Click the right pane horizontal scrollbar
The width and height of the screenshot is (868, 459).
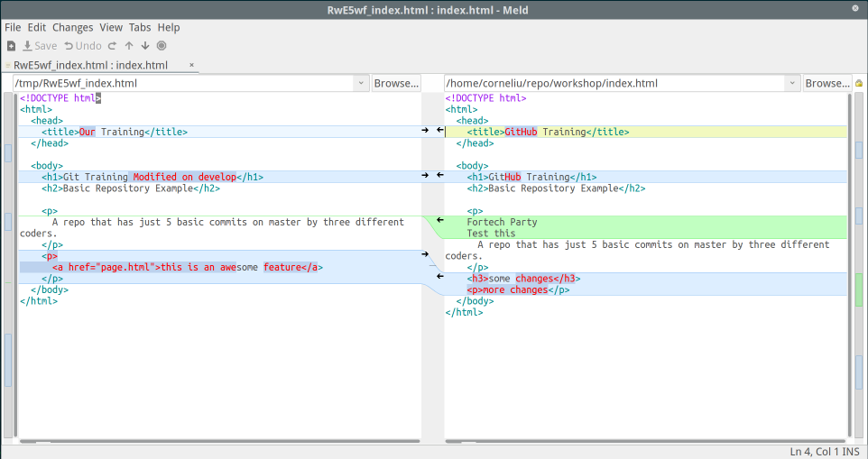(x=646, y=441)
